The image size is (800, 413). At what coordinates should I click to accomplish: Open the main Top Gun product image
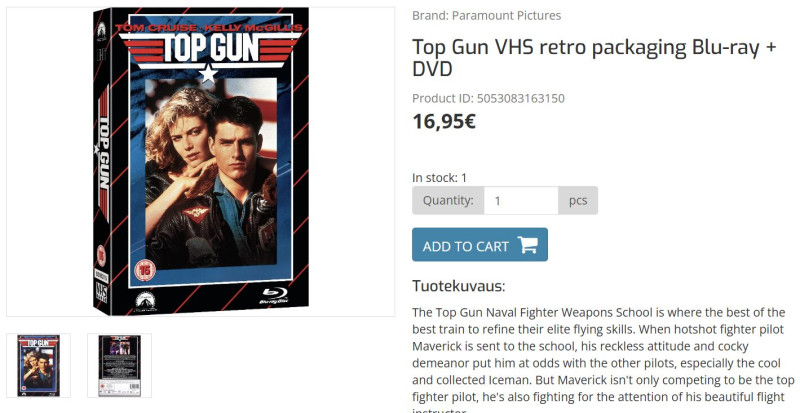[201, 161]
